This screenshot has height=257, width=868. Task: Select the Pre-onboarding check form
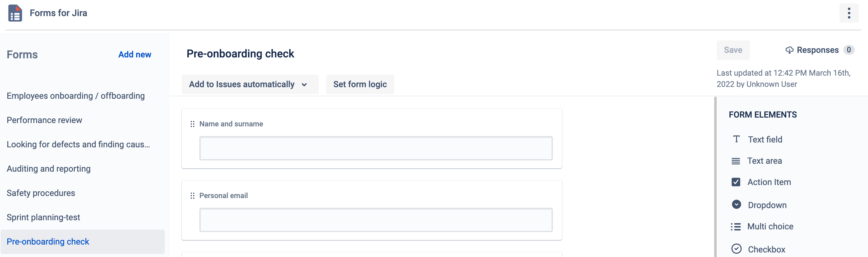tap(48, 242)
